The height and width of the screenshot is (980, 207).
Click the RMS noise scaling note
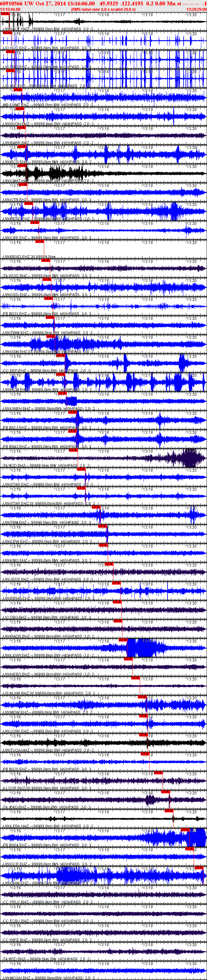click(103, 9)
